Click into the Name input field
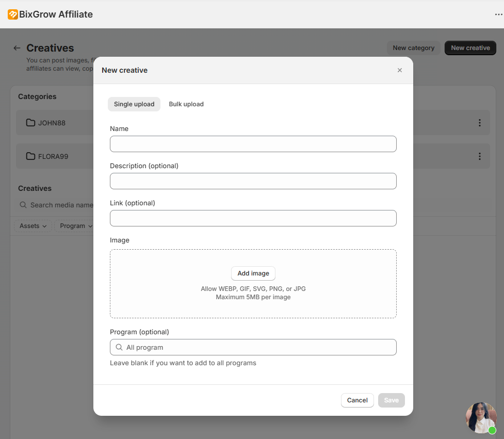 click(253, 144)
